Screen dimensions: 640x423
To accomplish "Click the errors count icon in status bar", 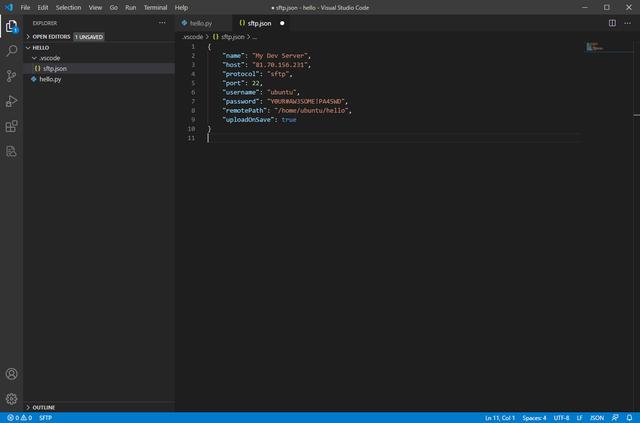I will (x=11, y=418).
